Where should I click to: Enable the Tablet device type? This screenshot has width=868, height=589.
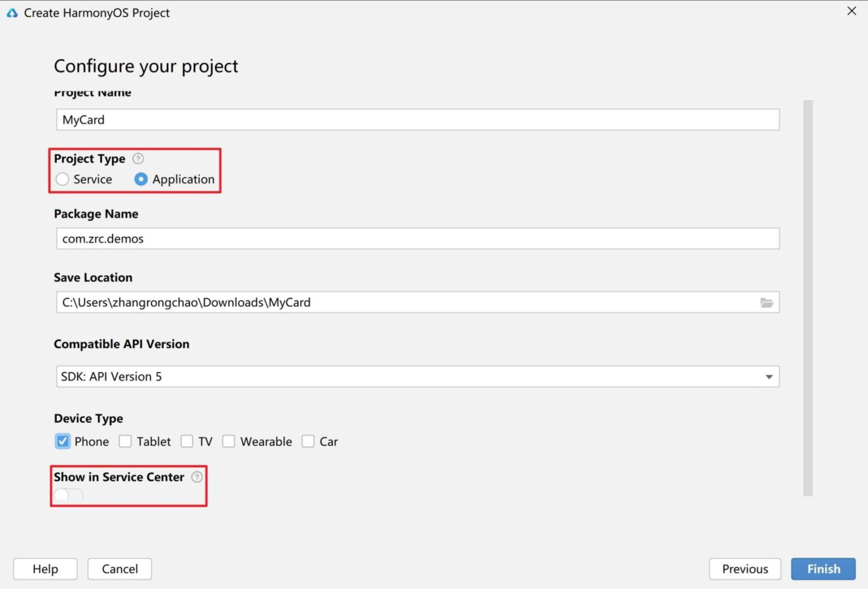[125, 442]
